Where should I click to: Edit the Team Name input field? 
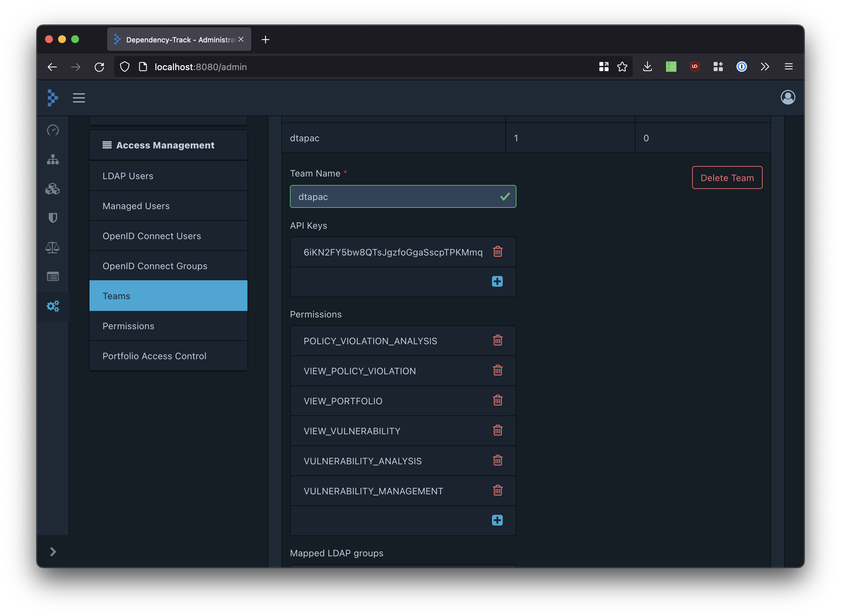pyautogui.click(x=402, y=196)
